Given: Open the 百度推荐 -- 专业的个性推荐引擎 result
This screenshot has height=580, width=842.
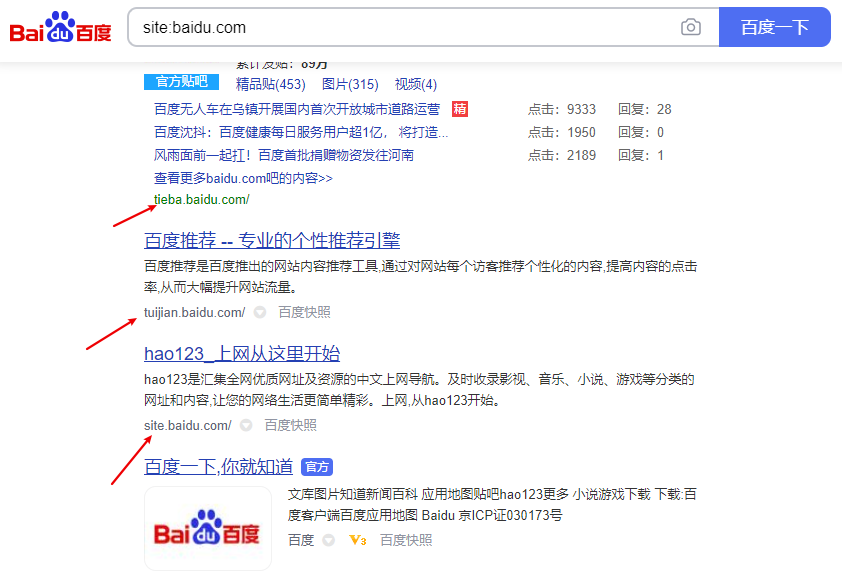Looking at the screenshot, I should click(x=272, y=240).
